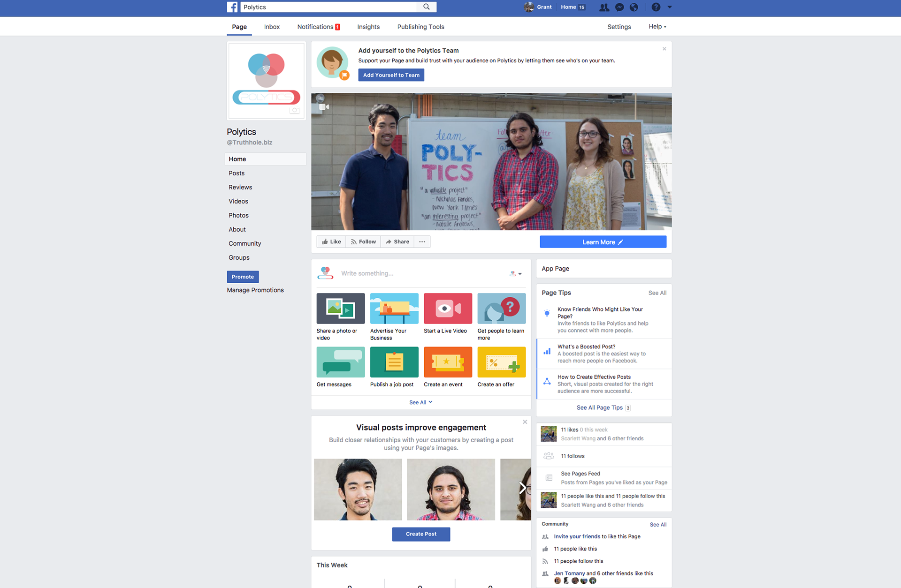Click the search magnifier icon
This screenshot has width=901, height=588.
click(x=426, y=7)
